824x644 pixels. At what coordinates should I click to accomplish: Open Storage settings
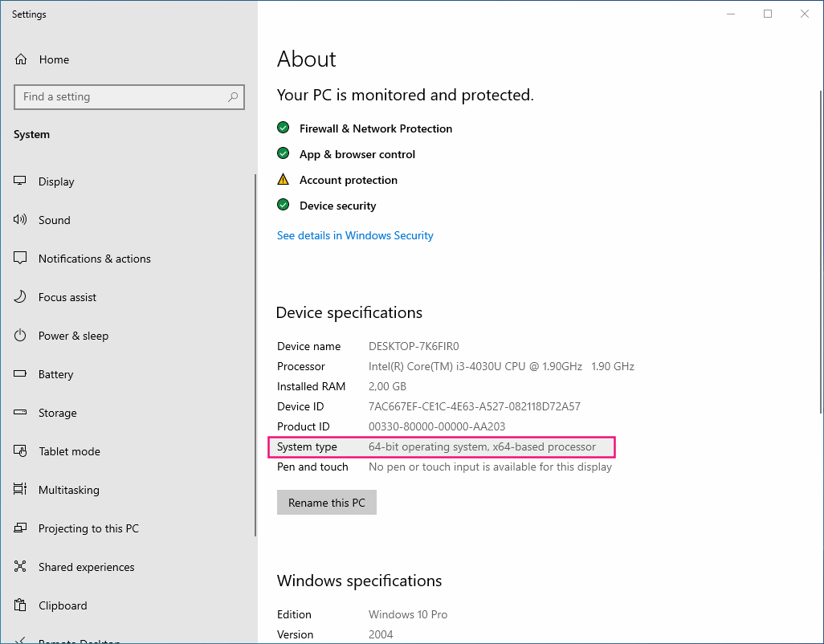tap(57, 413)
